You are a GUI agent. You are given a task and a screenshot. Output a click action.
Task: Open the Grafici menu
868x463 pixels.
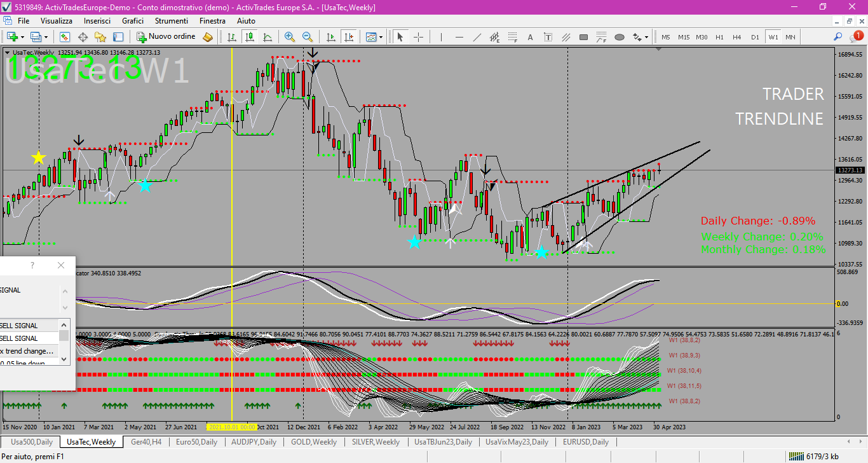[x=133, y=21]
